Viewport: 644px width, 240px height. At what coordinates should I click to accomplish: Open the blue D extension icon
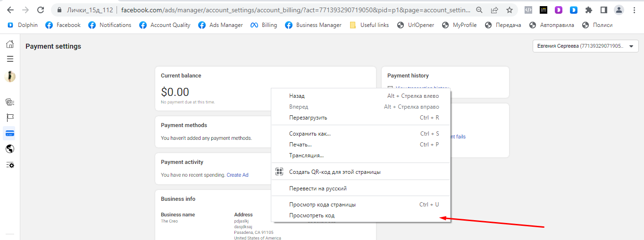[573, 10]
